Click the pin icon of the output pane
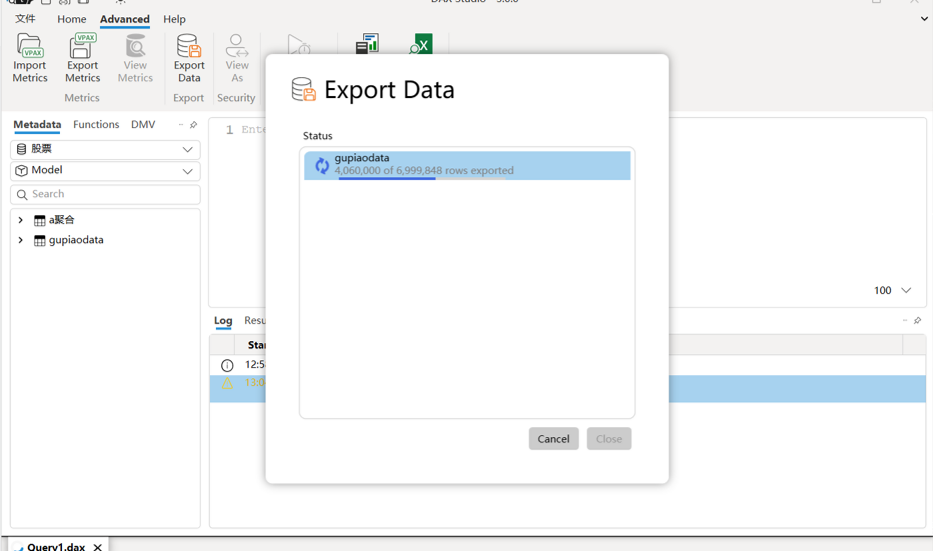Image resolution: width=933 pixels, height=551 pixels. point(918,321)
